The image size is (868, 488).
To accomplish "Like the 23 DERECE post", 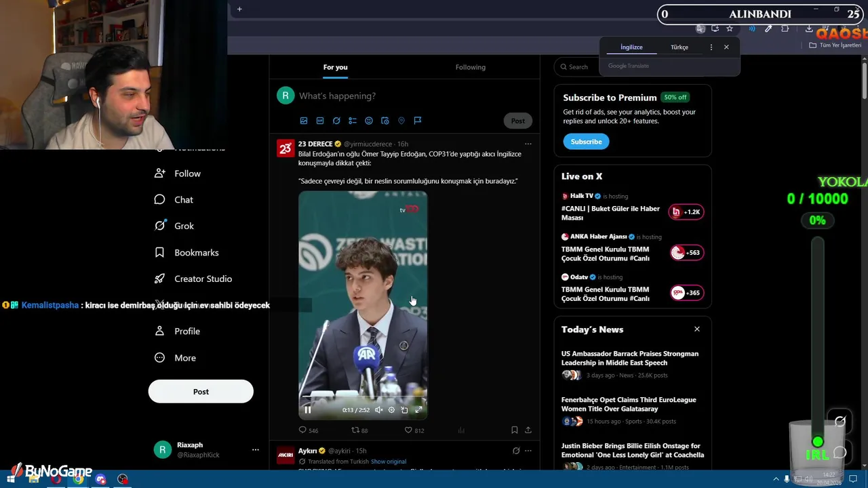I will pos(414,430).
